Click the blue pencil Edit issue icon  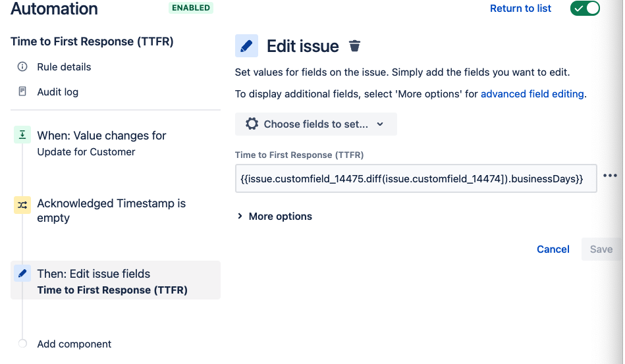[x=246, y=46]
